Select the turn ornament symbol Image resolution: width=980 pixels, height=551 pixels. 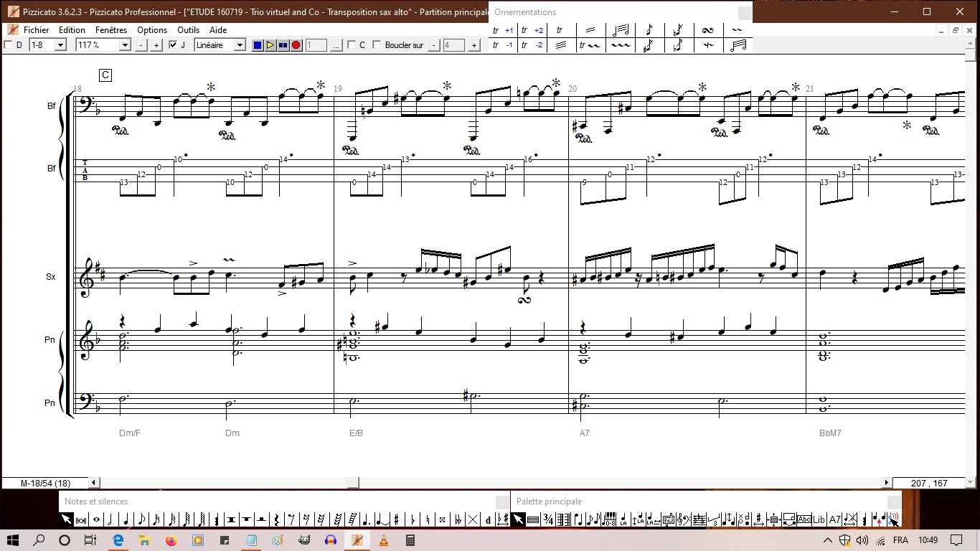pos(708,30)
